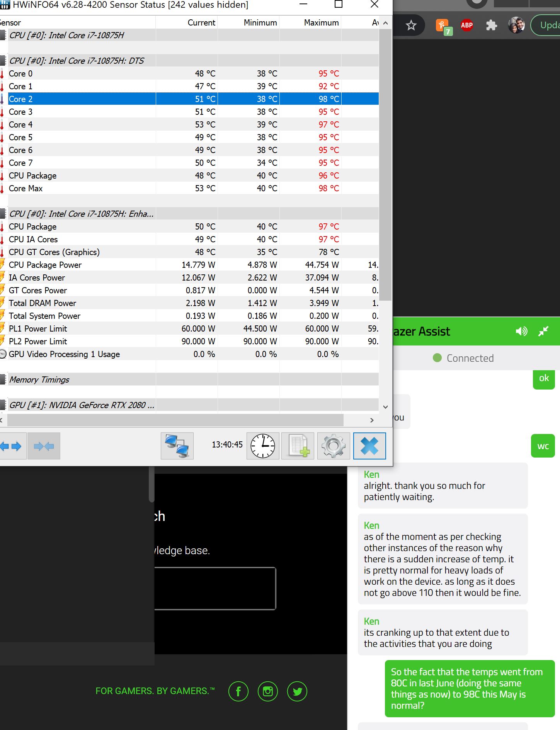Open the network remote sensor monitor icon
Image resolution: width=560 pixels, height=730 pixels.
click(177, 446)
